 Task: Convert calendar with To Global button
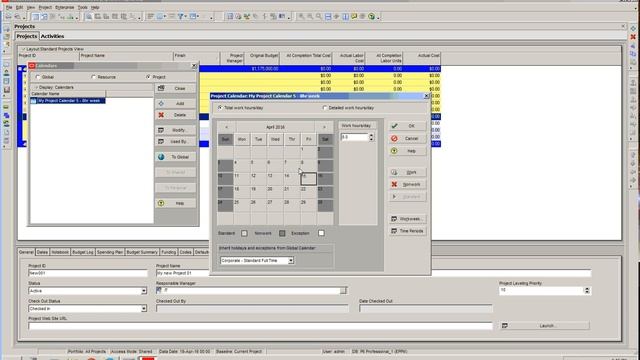click(176, 157)
